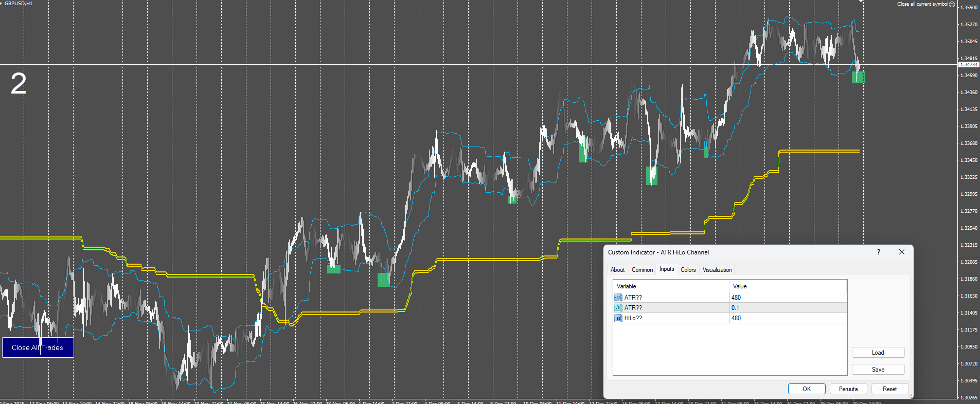
Task: Edit the HiLo value 480 field
Action: tap(788, 318)
